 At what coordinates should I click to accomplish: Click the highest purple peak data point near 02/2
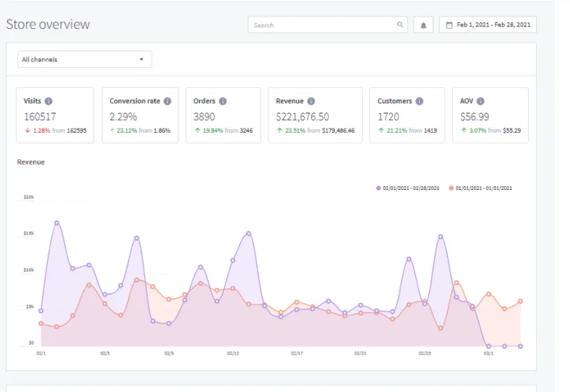pyautogui.click(x=56, y=222)
